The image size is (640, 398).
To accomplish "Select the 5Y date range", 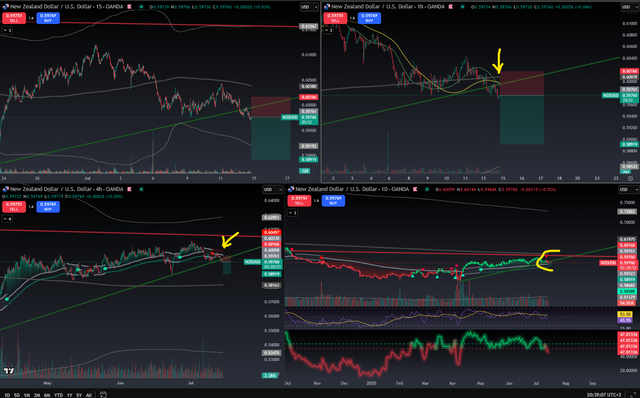I will tap(79, 395).
